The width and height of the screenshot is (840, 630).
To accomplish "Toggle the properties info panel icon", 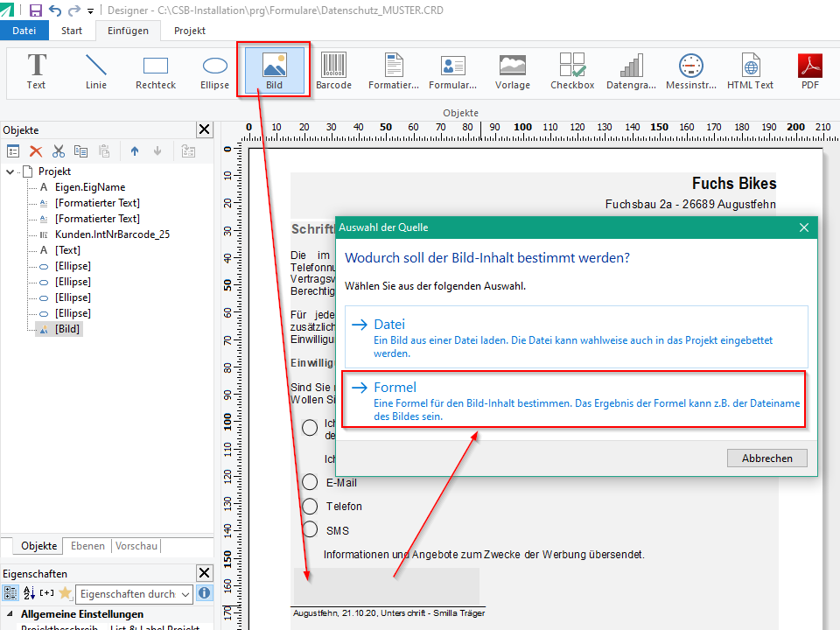I will tap(205, 593).
